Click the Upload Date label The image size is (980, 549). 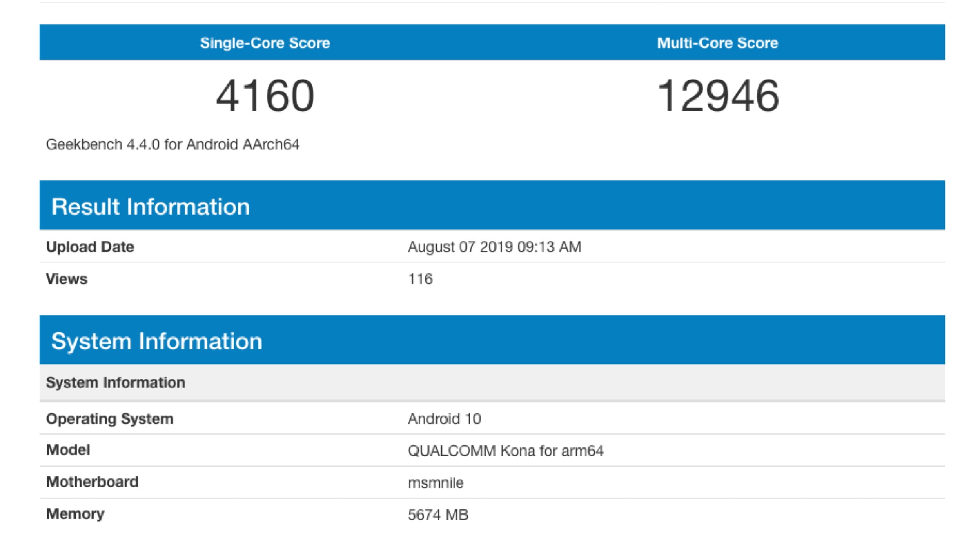pos(90,246)
